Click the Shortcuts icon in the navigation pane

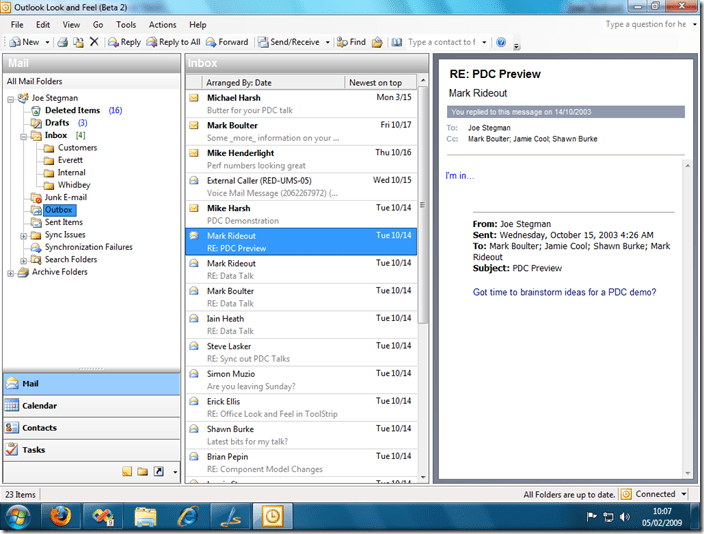point(158,470)
